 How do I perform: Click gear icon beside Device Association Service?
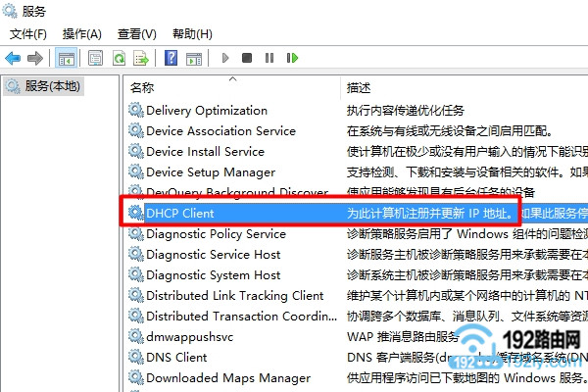click(136, 130)
